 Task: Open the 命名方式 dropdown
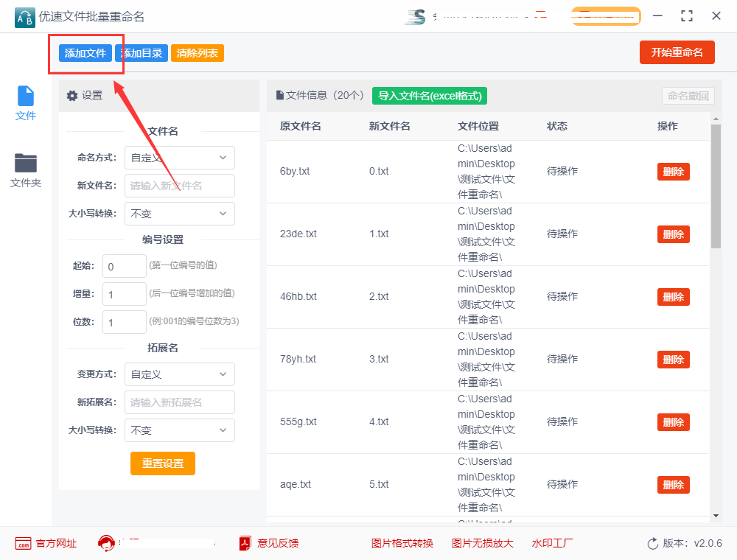click(180, 158)
